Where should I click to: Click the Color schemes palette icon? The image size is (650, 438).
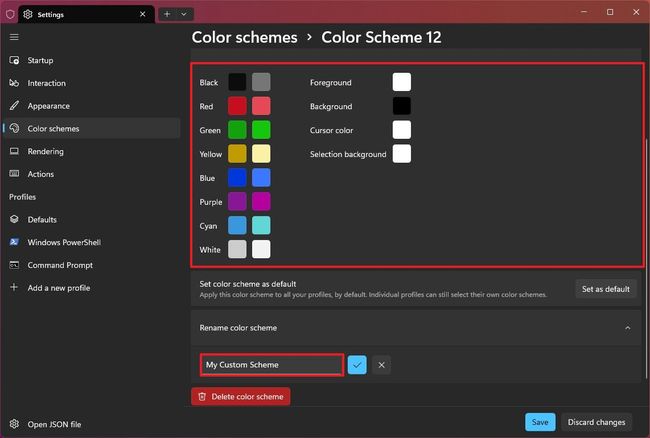click(x=14, y=128)
